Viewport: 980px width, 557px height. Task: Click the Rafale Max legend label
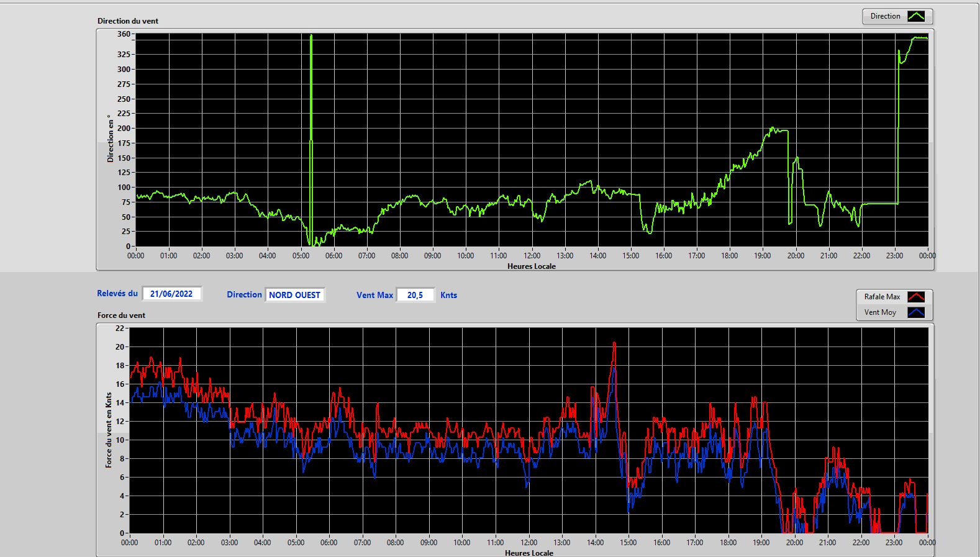[882, 297]
